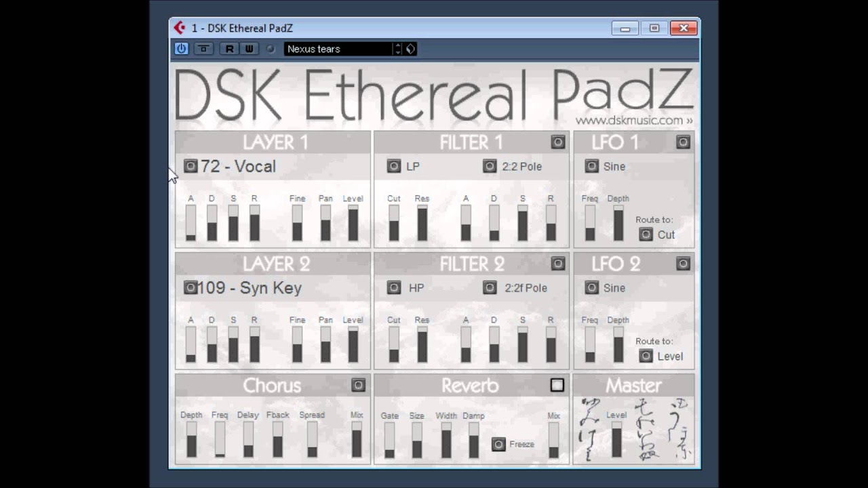Change LFO 2 Route to selector (Level)
The width and height of the screenshot is (868, 488).
pos(646,356)
